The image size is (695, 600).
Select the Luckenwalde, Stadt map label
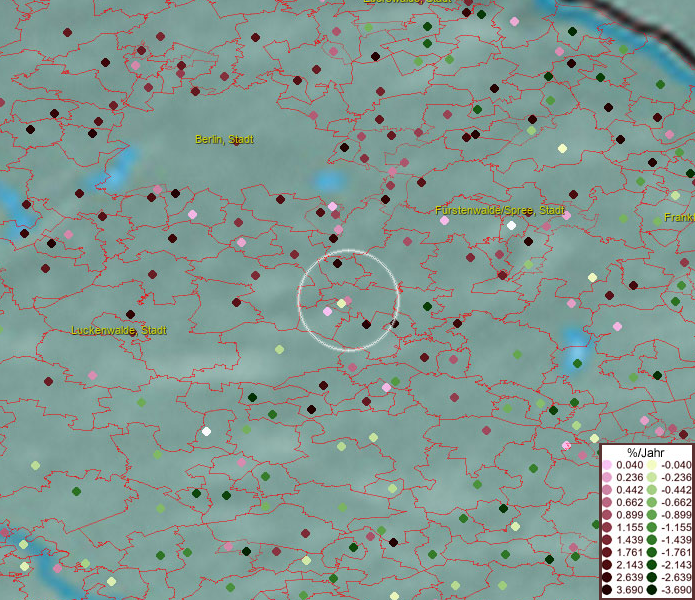[x=119, y=330]
